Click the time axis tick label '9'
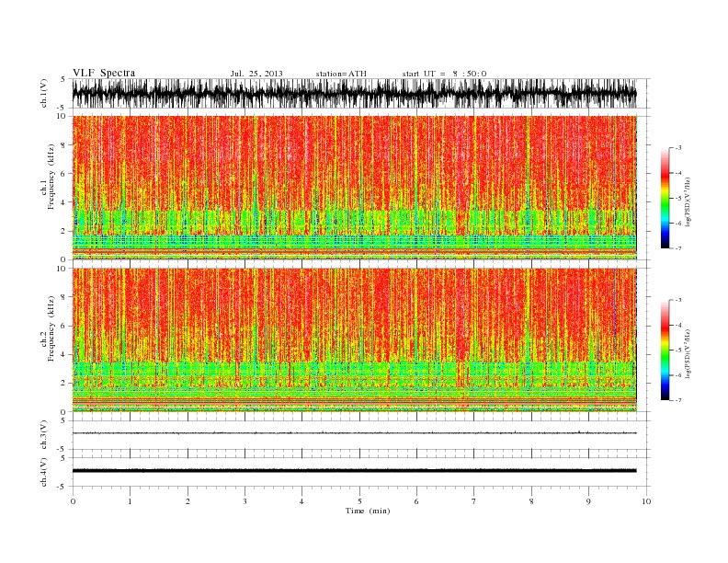The width and height of the screenshot is (728, 563). pyautogui.click(x=588, y=501)
